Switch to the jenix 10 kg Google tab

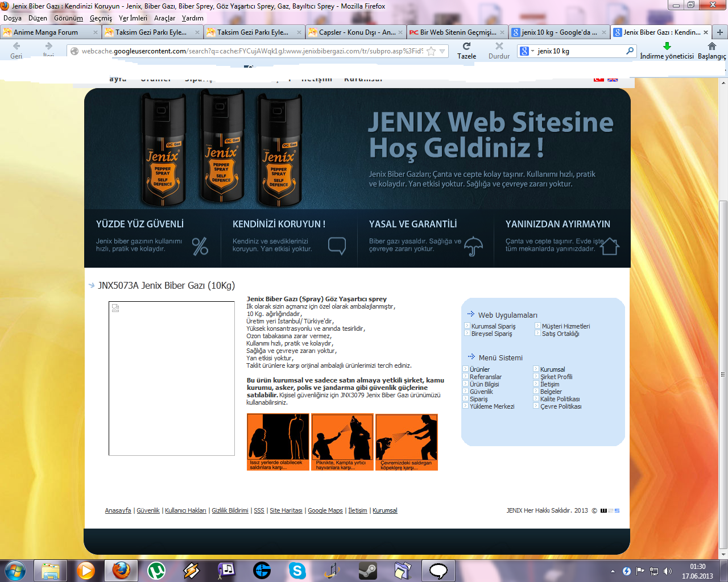click(x=560, y=32)
